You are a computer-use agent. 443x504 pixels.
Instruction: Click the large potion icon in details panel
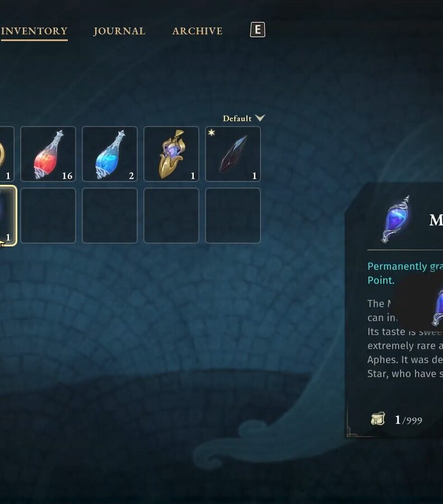coord(396,219)
